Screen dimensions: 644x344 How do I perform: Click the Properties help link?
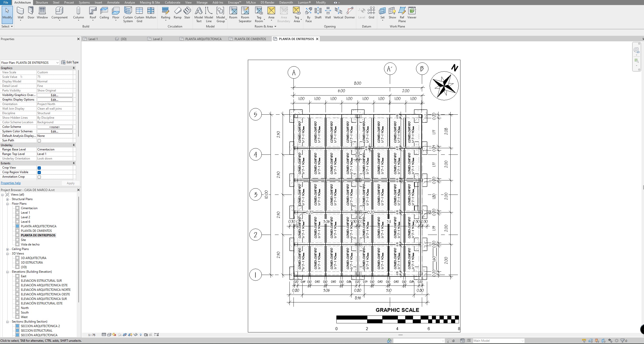point(11,183)
